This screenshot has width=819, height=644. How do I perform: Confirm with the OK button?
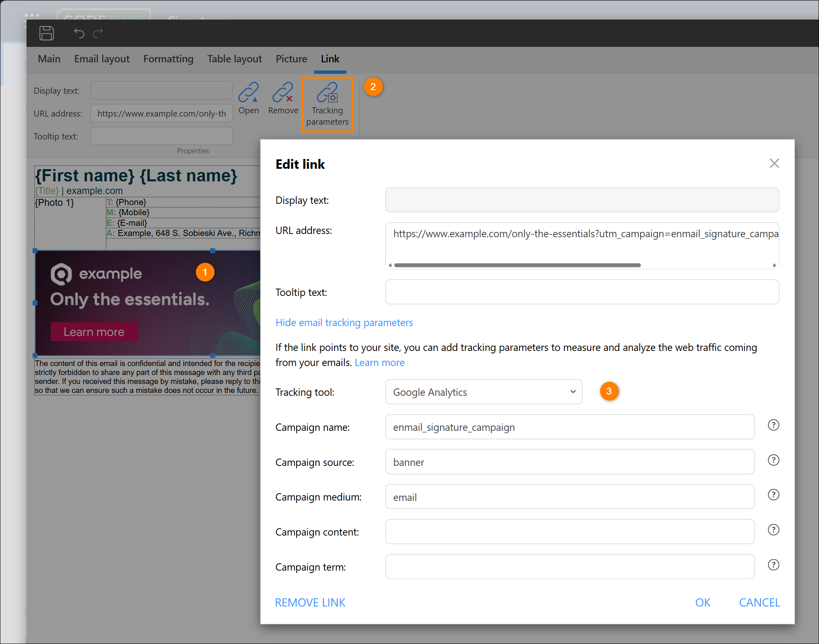(x=703, y=603)
